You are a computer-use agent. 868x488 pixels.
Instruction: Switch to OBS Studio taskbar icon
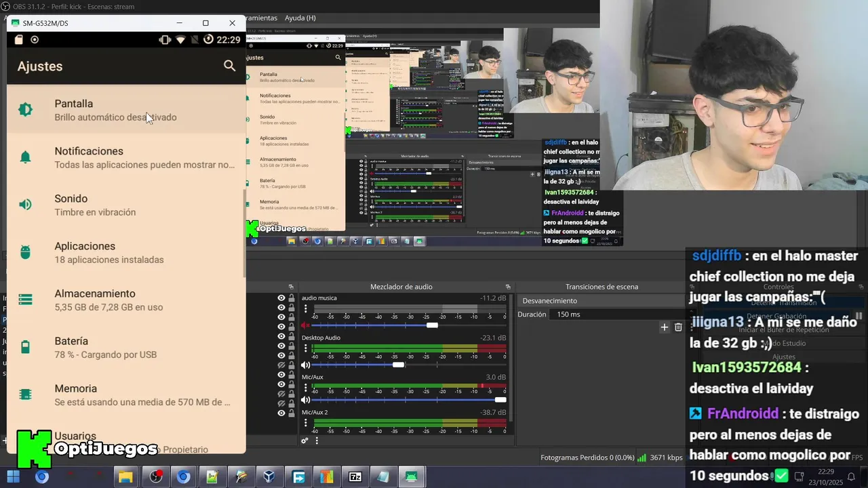(x=156, y=476)
